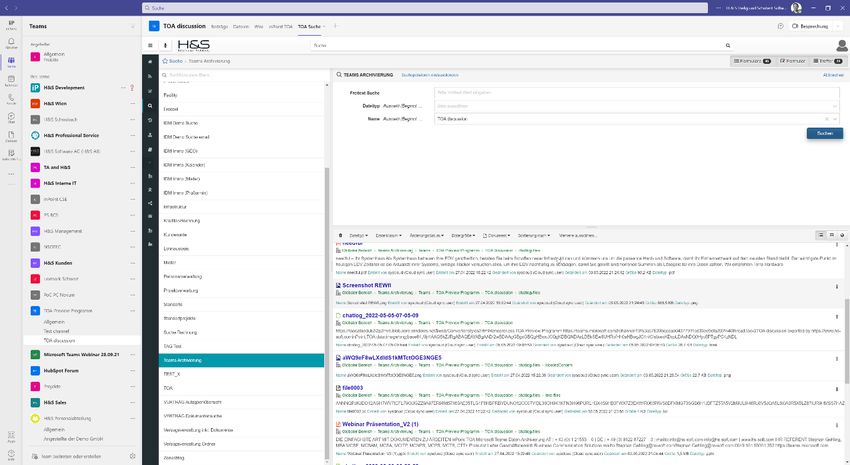Switch to the Wiki tab

coord(259,27)
